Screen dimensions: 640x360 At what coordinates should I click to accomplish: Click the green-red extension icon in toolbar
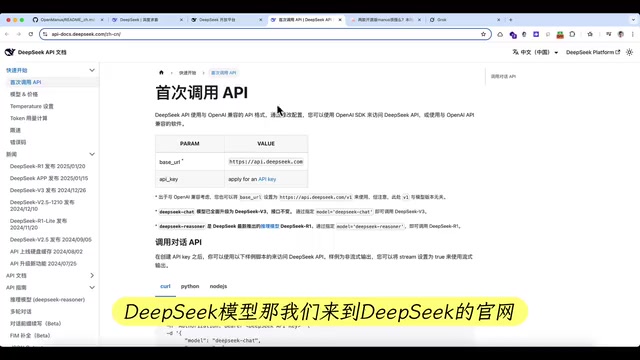coord(560,34)
